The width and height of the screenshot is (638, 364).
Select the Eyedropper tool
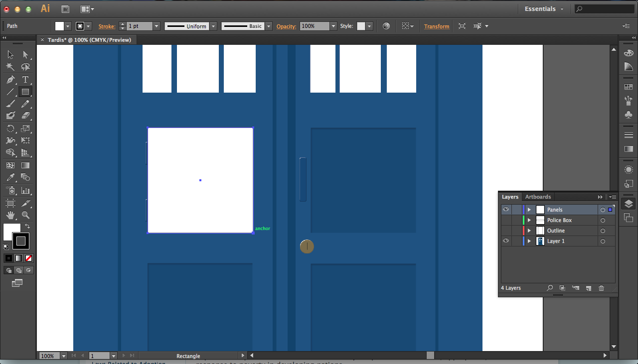(x=10, y=178)
